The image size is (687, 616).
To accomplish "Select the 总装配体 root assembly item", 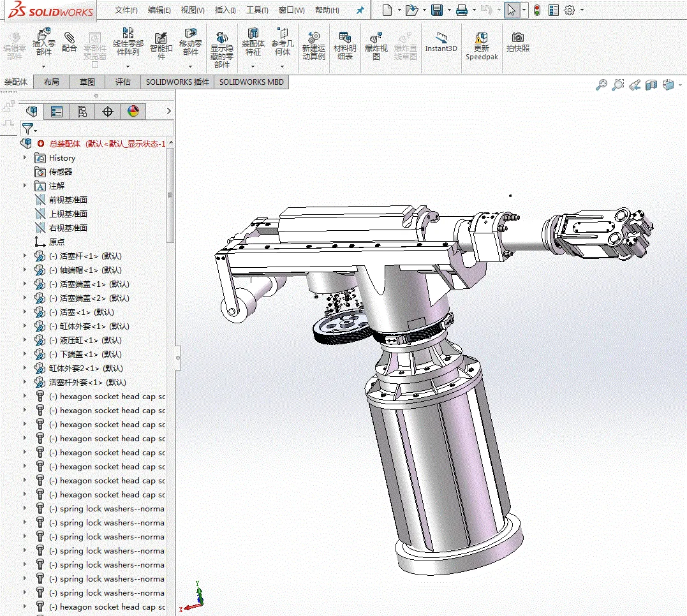I will (x=65, y=143).
